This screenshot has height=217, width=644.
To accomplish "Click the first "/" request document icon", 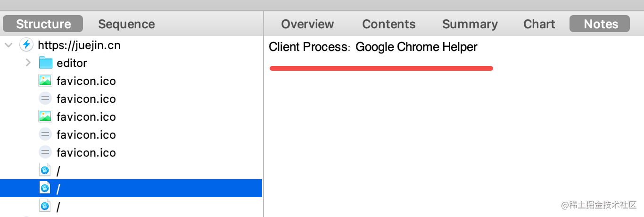I will [45, 171].
